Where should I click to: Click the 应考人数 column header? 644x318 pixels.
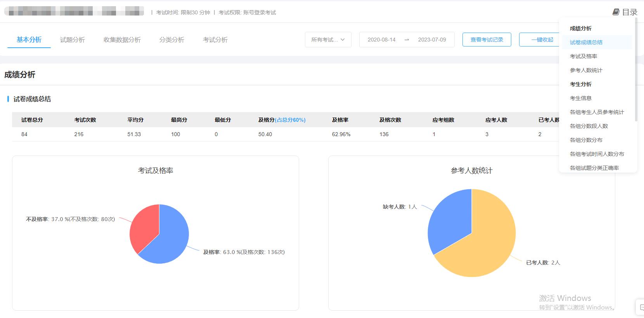pyautogui.click(x=496, y=120)
